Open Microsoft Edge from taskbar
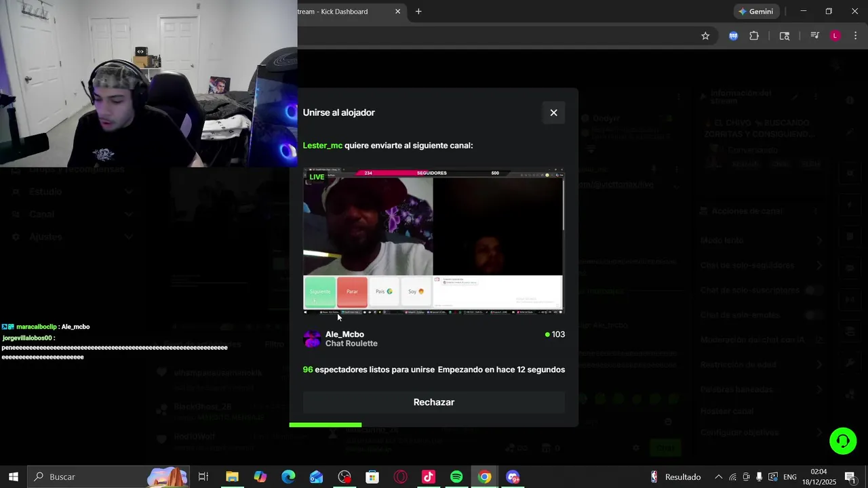This screenshot has width=868, height=488. (x=288, y=477)
